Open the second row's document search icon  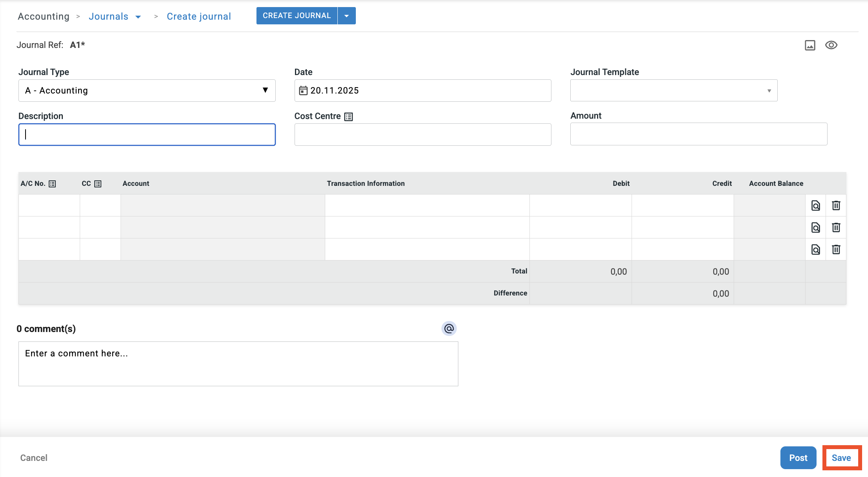[815, 227]
